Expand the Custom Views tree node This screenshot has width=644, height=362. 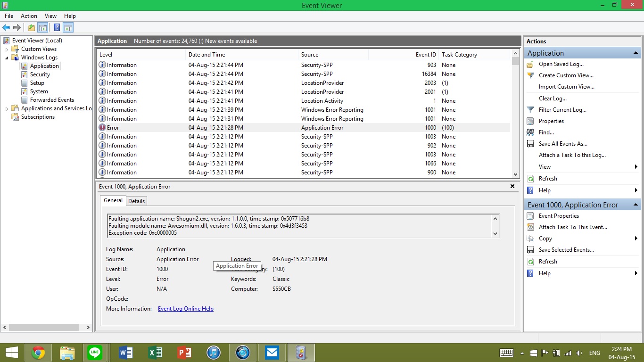point(7,49)
